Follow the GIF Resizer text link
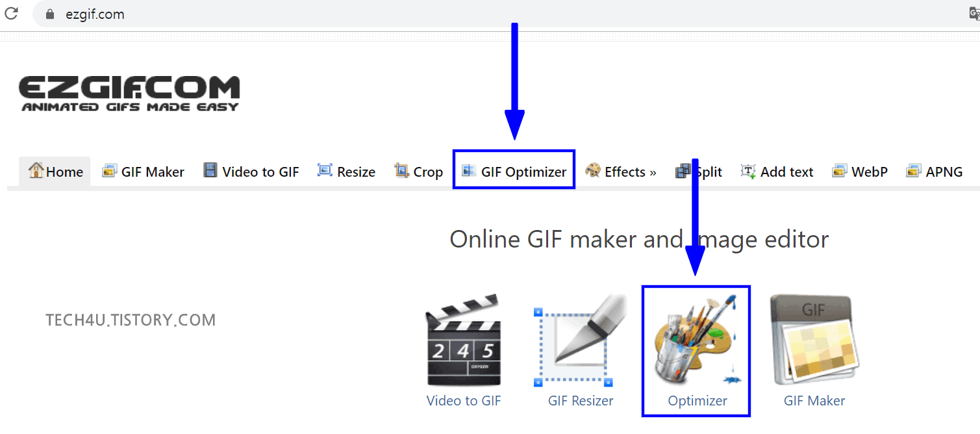 (581, 400)
